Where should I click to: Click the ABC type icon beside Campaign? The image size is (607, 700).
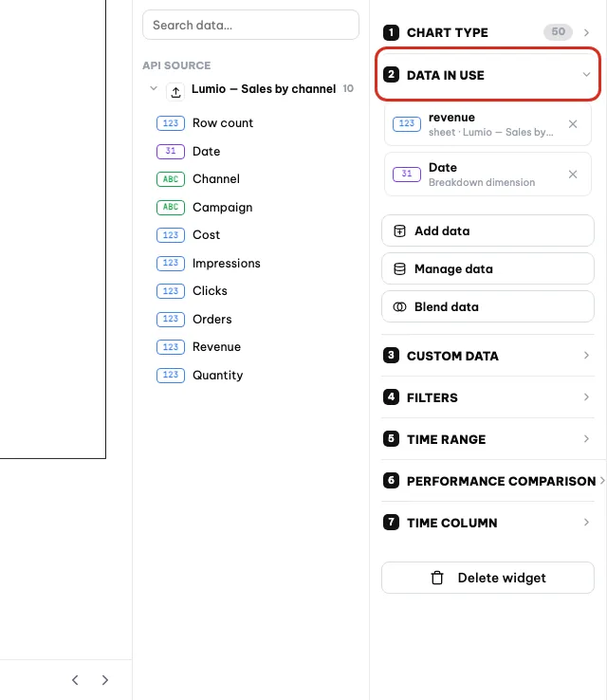(x=171, y=207)
